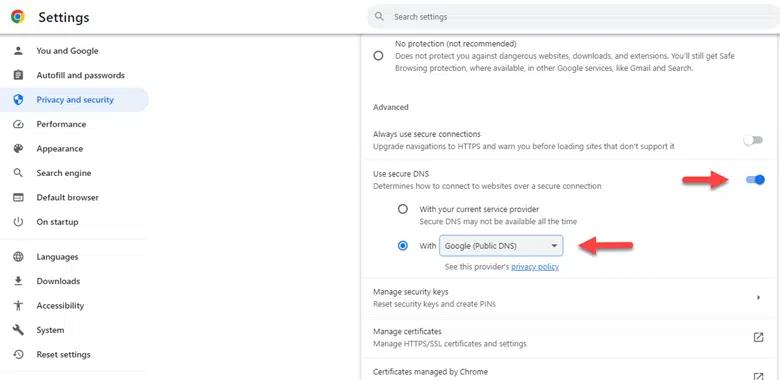This screenshot has width=780, height=380.
Task: Click the Advanced section heading
Action: coord(390,107)
